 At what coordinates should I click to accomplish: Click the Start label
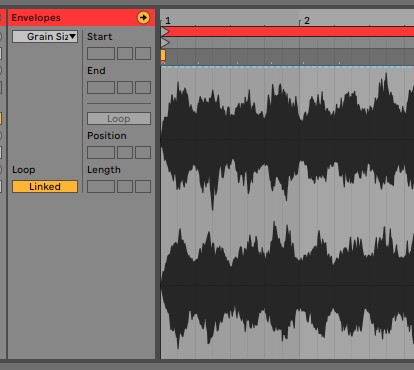[99, 37]
